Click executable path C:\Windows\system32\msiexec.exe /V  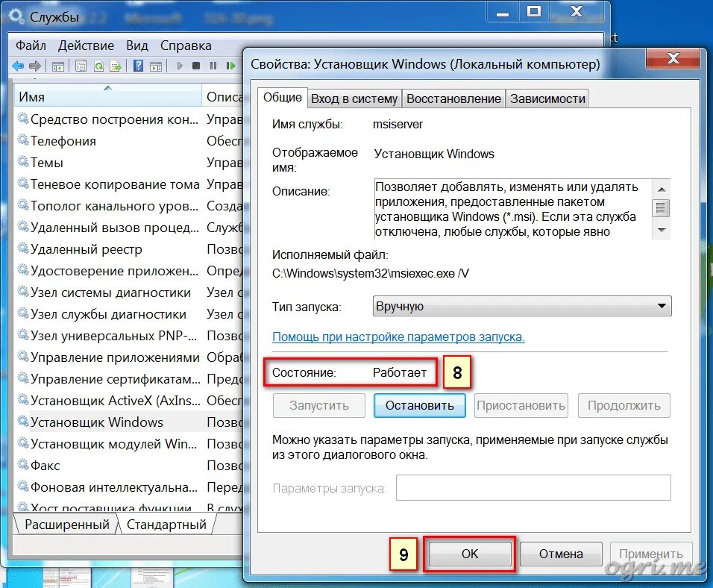click(x=370, y=274)
